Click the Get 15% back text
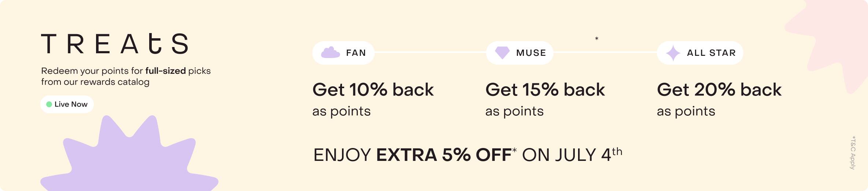Viewport: 868px width, 191px height. [545, 90]
